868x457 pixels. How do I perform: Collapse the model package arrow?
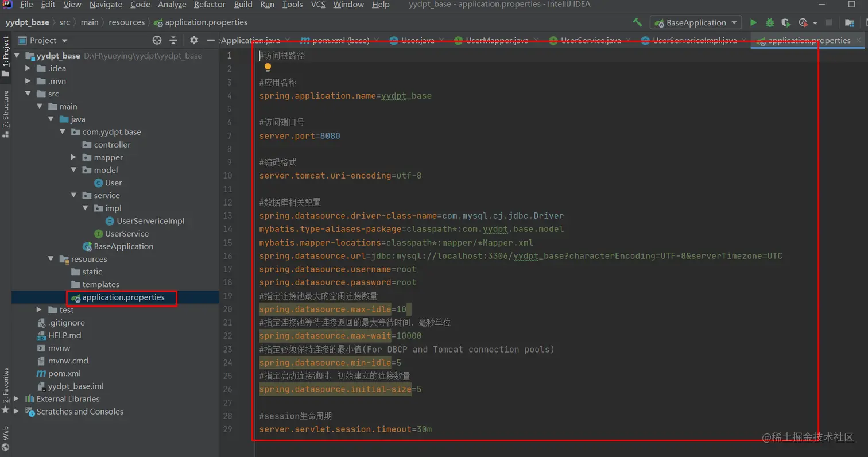click(73, 170)
